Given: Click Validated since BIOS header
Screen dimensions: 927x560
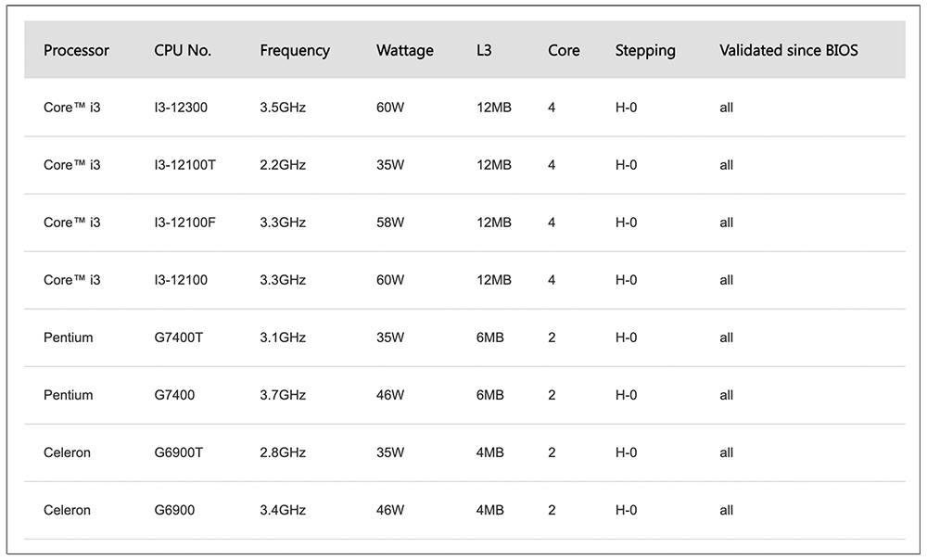Looking at the screenshot, I should pos(788,50).
